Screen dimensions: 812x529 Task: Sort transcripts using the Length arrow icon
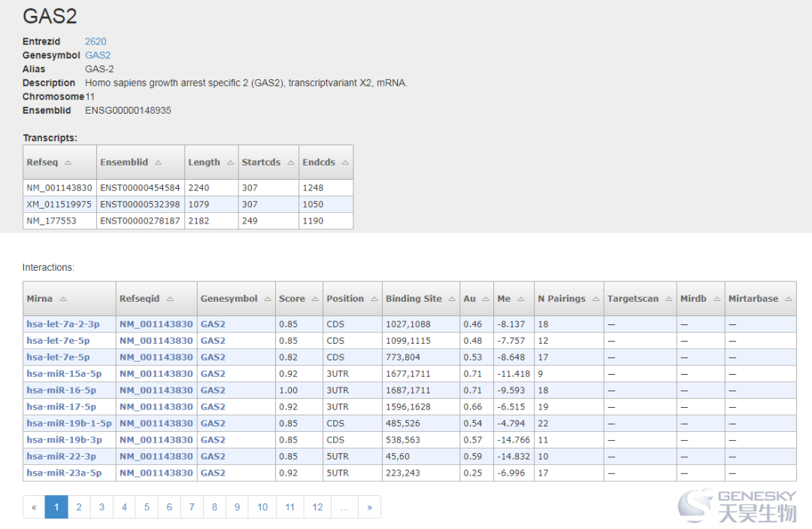[230, 163]
